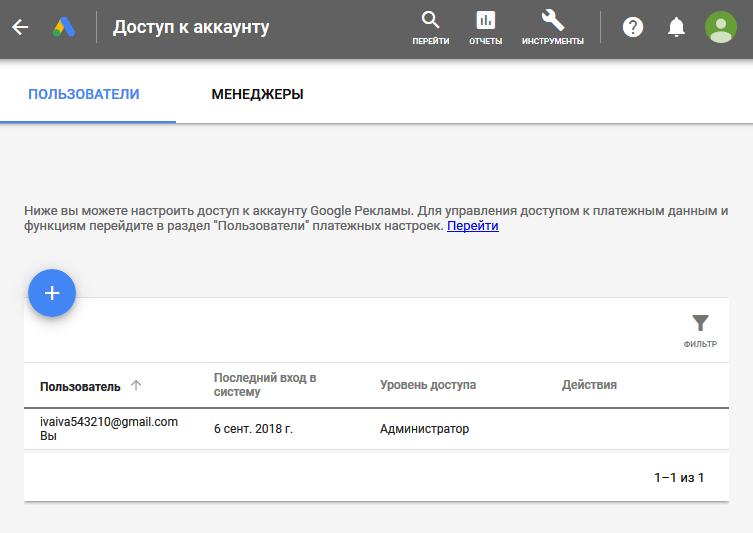Show notifications bell
The width and height of the screenshot is (753, 533).
tap(676, 27)
